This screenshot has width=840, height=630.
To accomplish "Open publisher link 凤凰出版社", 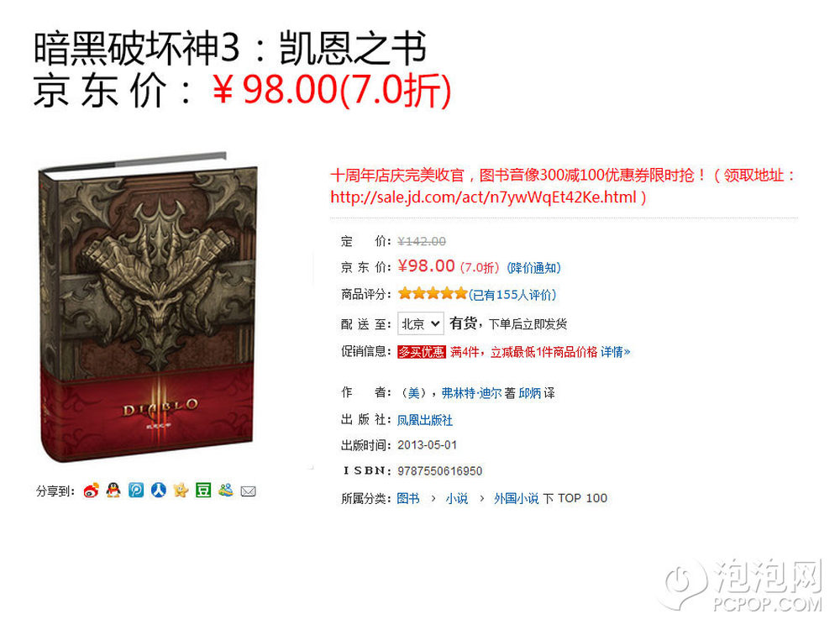I will tap(425, 420).
